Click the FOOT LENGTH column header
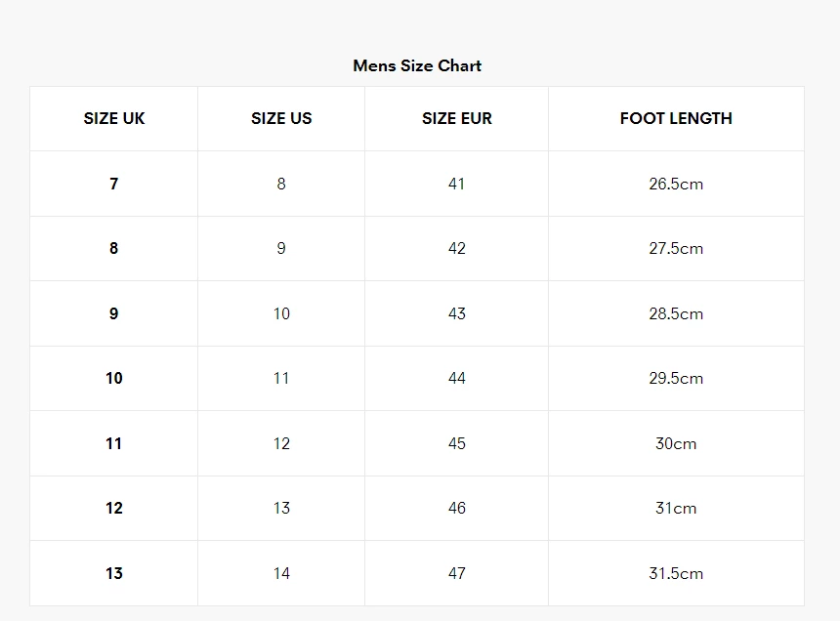This screenshot has width=840, height=621. (676, 118)
